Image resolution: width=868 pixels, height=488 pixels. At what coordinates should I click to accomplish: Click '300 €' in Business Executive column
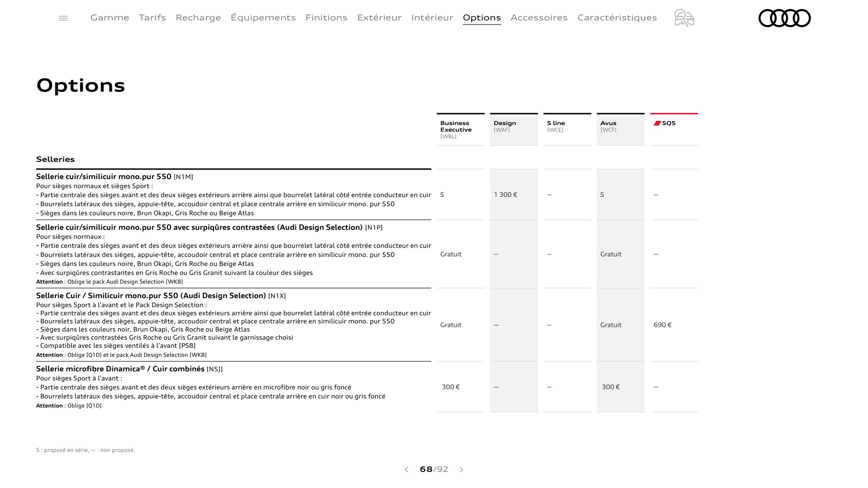click(x=451, y=387)
